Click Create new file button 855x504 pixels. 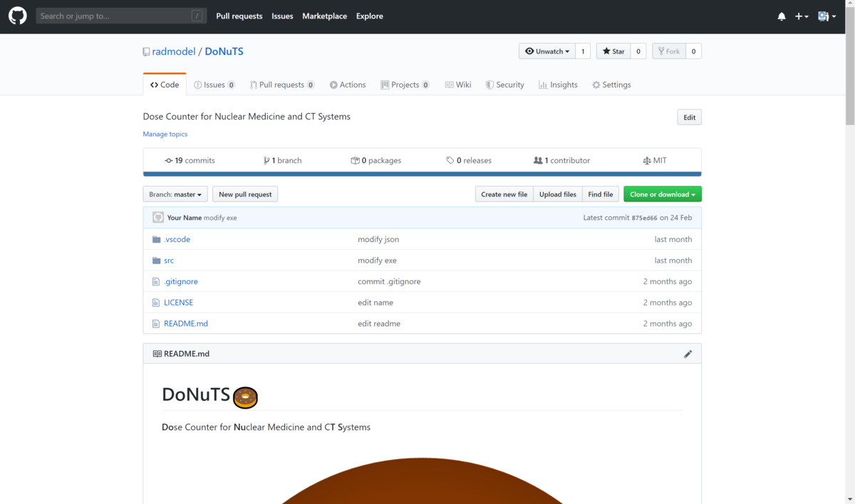pos(504,194)
